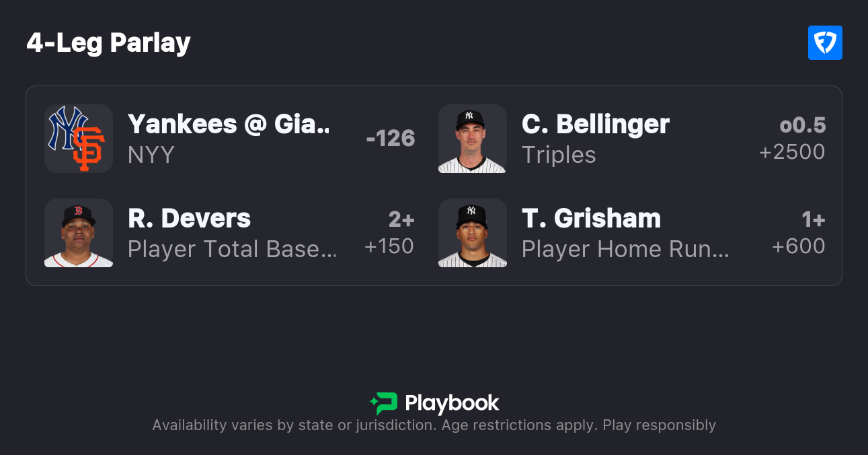
Task: Click the green Playbook logo icon
Action: [x=384, y=403]
